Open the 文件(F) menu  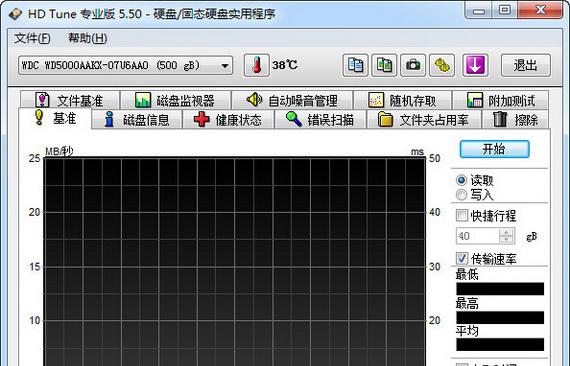[x=32, y=38]
